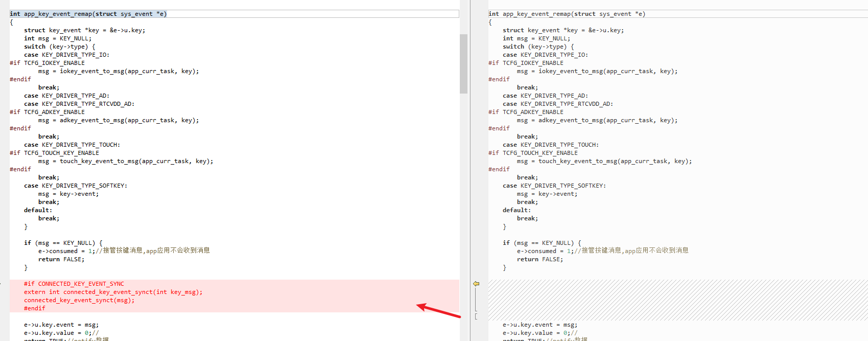Click 'struct key_event *key' line in left pane

[84, 30]
